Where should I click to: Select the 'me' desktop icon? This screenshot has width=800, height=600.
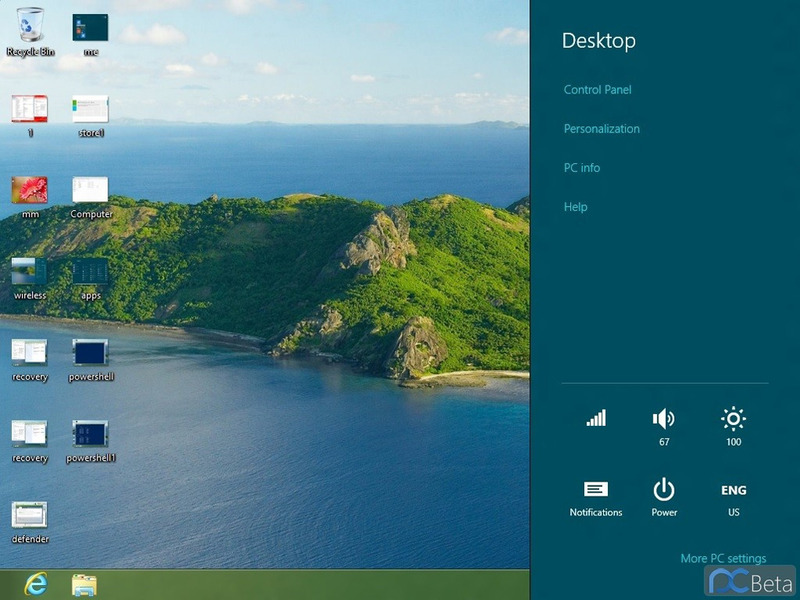pos(90,28)
